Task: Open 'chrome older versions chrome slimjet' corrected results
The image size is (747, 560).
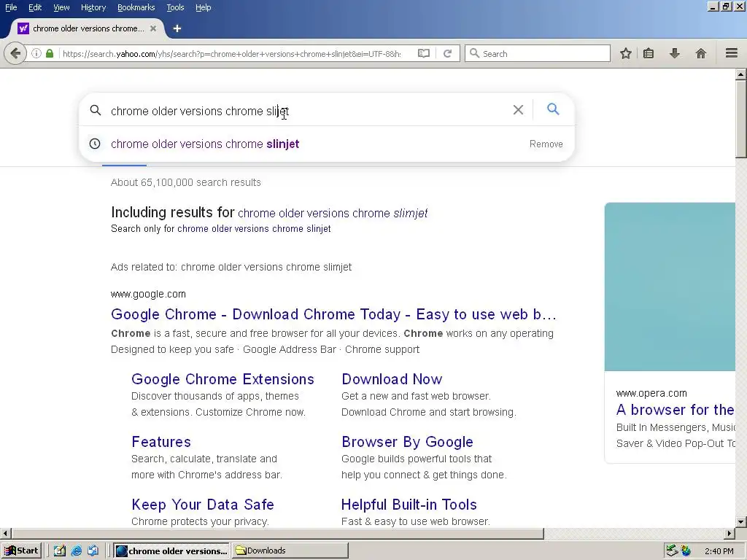Action: point(333,213)
